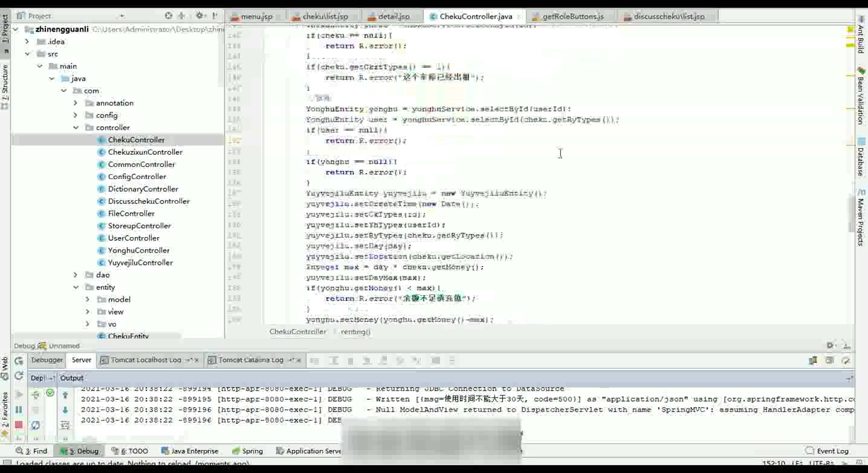This screenshot has width=868, height=473.
Task: Click the red Stop debug icon
Action: [x=19, y=425]
